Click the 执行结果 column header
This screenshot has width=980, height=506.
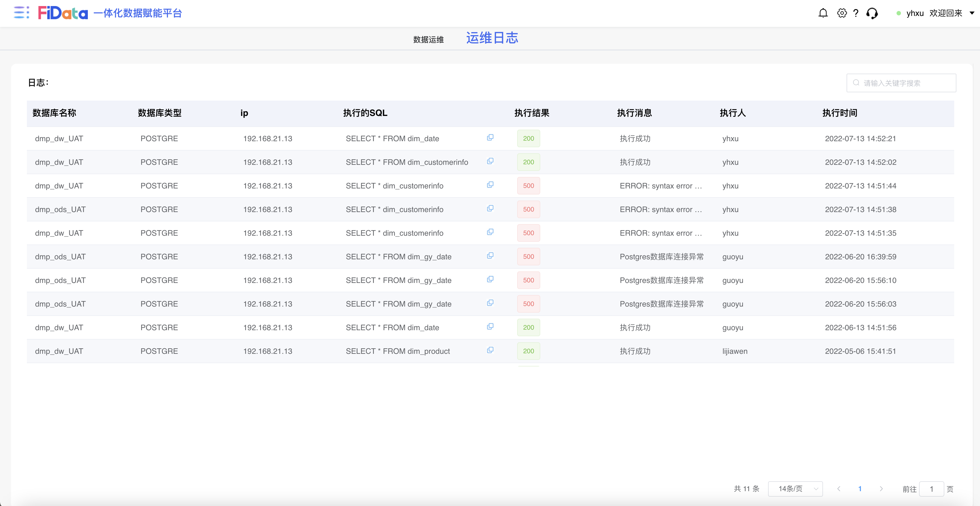coord(531,113)
